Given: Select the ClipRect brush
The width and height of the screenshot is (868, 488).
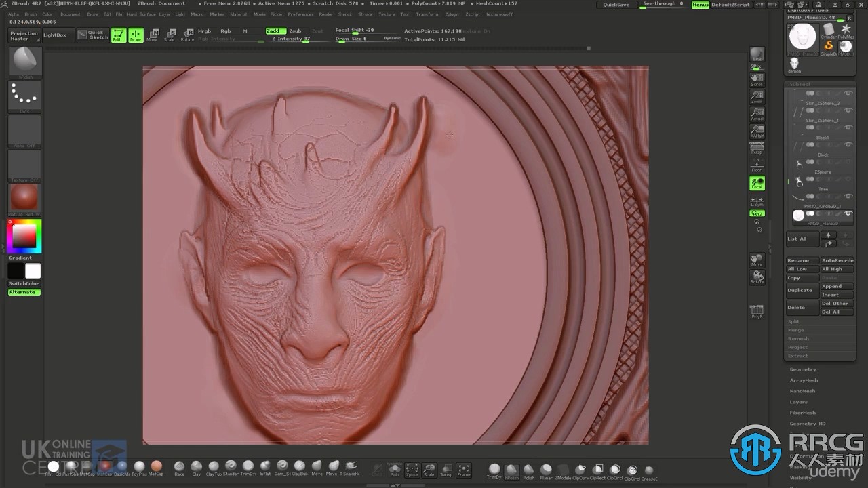Looking at the screenshot, I should (x=598, y=471).
